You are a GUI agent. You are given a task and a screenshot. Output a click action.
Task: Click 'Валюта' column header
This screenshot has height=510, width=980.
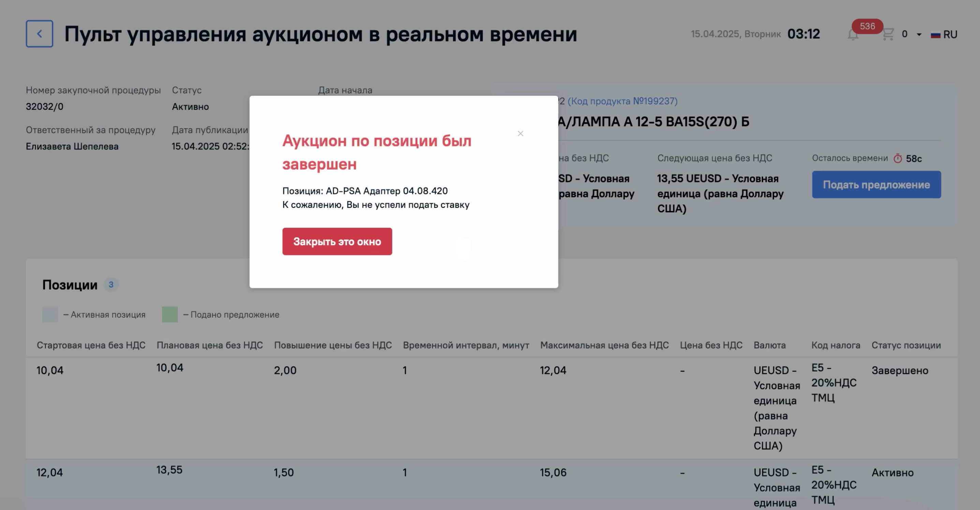pyautogui.click(x=770, y=345)
